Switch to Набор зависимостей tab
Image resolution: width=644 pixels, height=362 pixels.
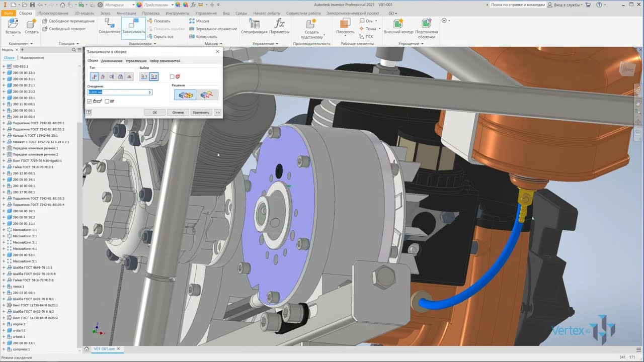[x=165, y=61]
